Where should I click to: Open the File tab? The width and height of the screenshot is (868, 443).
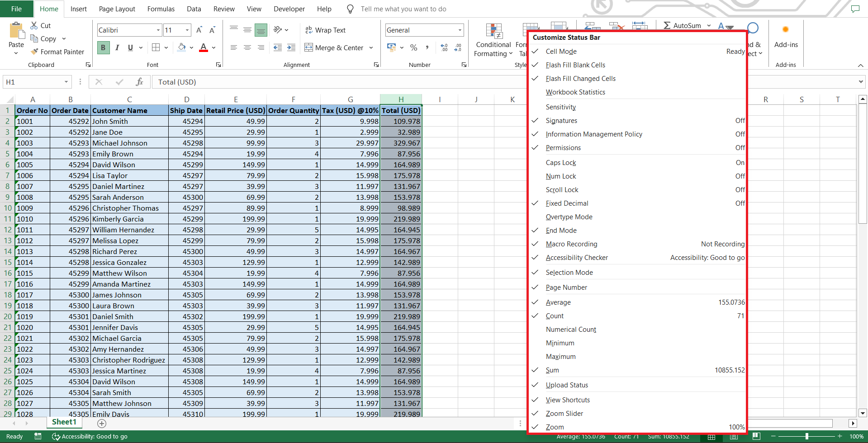(x=16, y=9)
